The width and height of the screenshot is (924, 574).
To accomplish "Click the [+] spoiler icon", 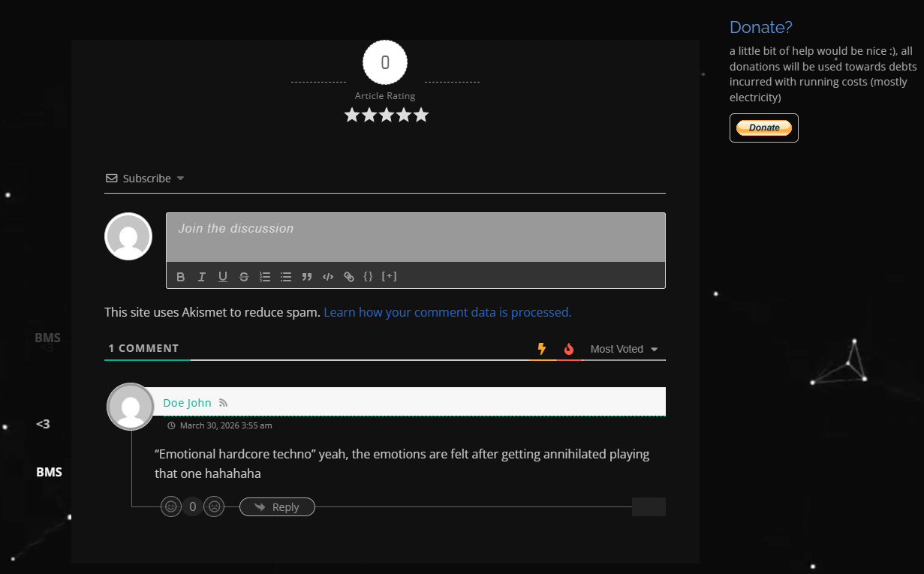I will coord(389,276).
